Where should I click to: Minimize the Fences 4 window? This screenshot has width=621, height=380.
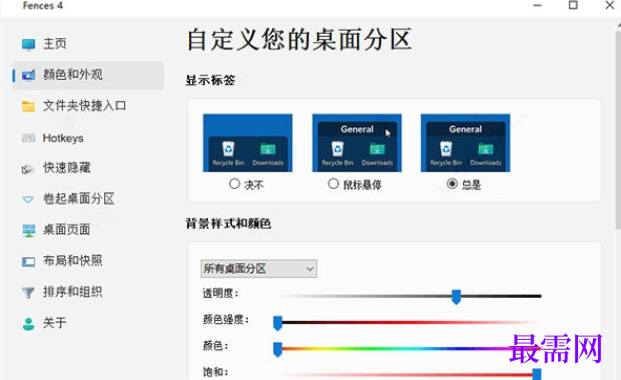pos(537,6)
